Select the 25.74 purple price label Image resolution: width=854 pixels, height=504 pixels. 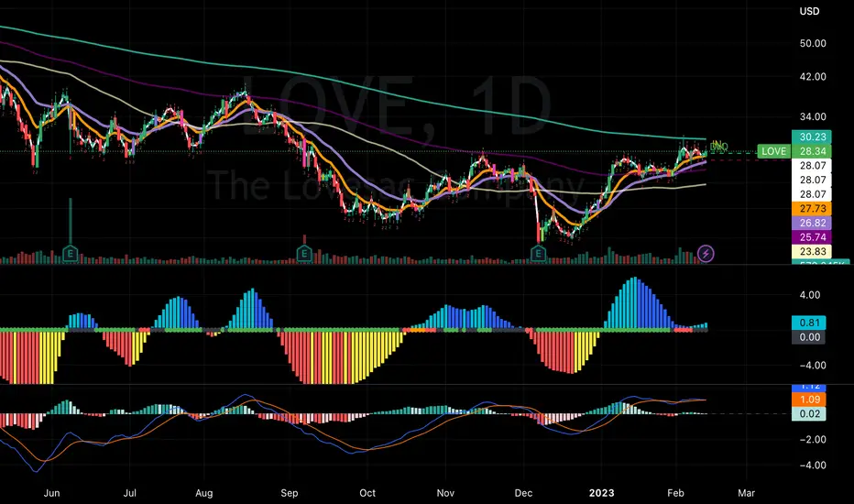pyautogui.click(x=812, y=237)
